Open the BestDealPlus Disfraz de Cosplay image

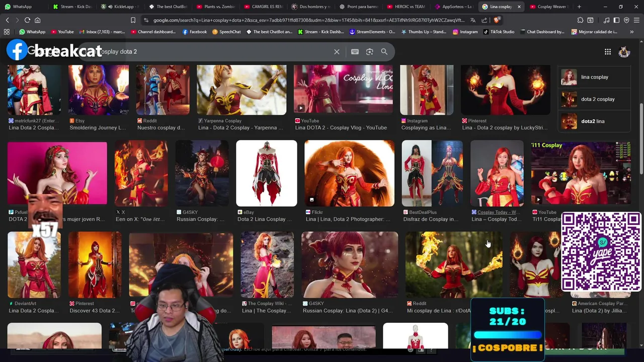432,173
